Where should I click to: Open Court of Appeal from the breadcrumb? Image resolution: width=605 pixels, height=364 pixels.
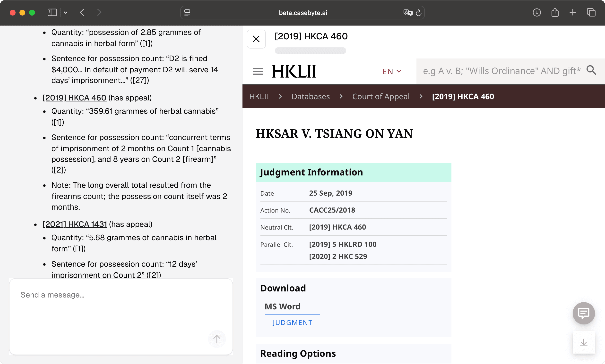[x=381, y=96]
